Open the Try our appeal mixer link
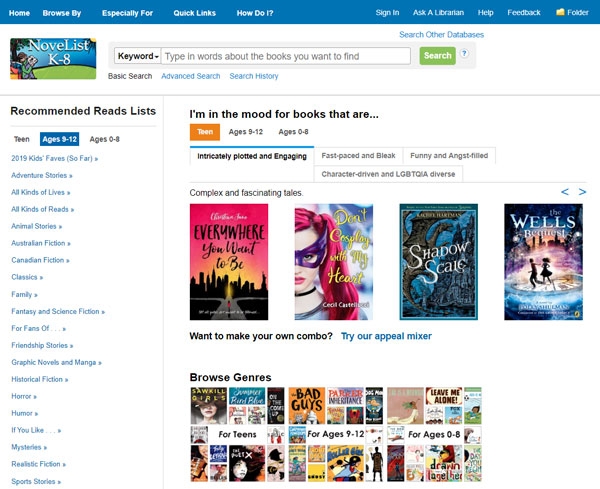Screen dimensions: 600x489 pyautogui.click(x=386, y=336)
